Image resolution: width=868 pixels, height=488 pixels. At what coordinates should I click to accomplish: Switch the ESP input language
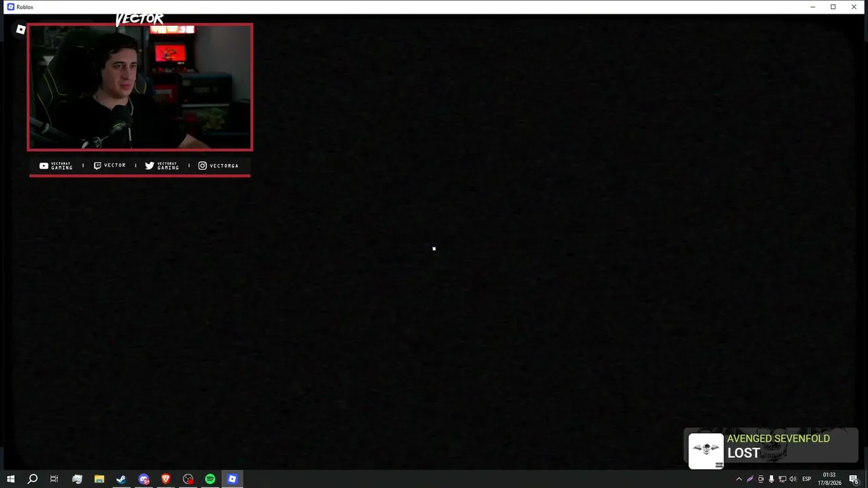807,479
